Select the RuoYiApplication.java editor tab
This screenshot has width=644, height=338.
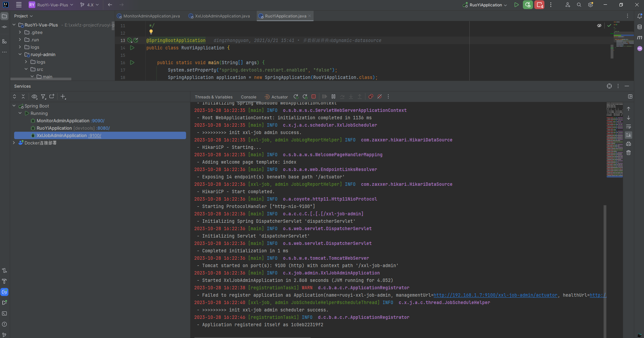[286, 16]
